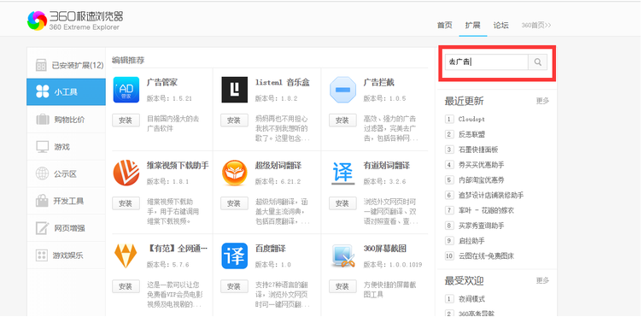Screen dimensions: 644x323
Task: Install 【有范】全网通 extension
Action: 126,286
